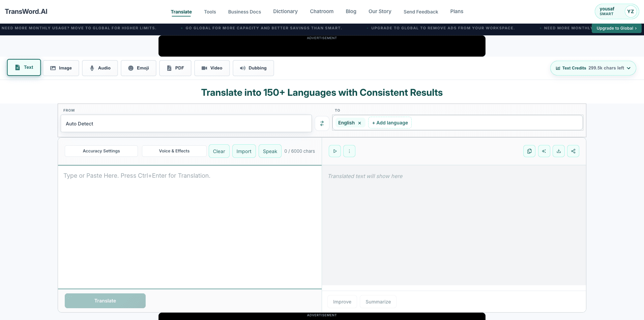The image size is (644, 320).
Task: Open the Dubbing tab
Action: pos(253,68)
